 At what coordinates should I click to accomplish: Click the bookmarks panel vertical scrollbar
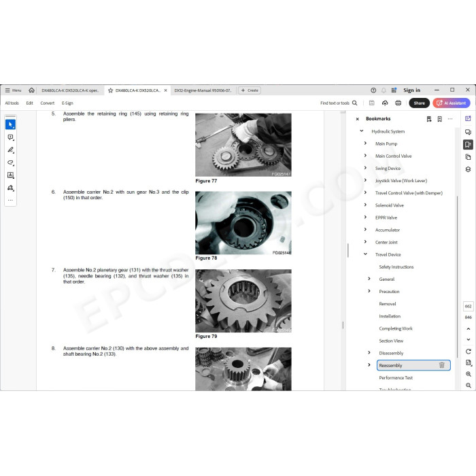pos(457,277)
